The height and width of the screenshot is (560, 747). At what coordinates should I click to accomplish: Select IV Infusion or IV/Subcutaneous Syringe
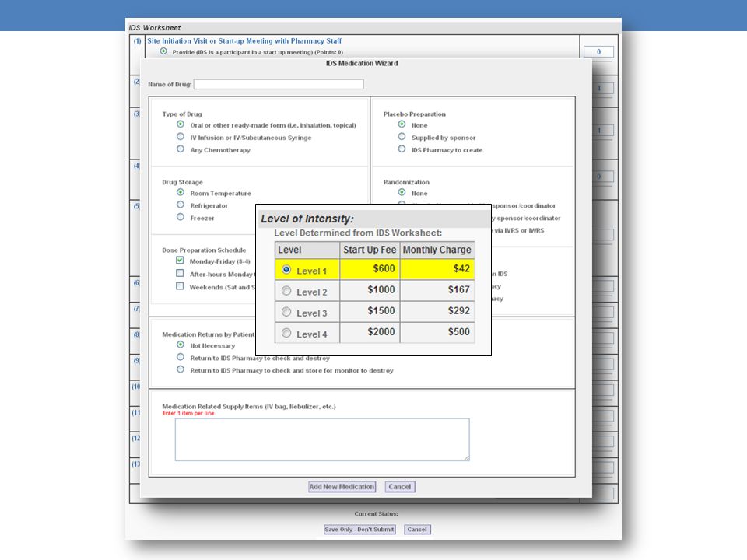pyautogui.click(x=180, y=137)
